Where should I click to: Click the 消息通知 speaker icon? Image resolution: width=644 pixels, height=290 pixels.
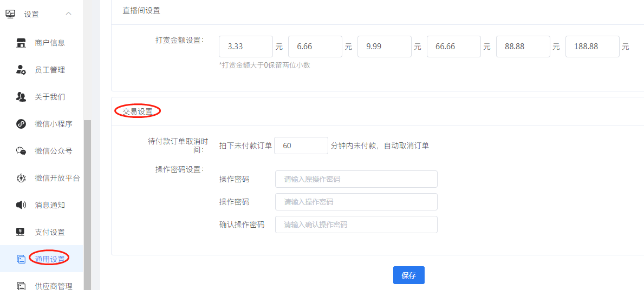[x=21, y=205]
